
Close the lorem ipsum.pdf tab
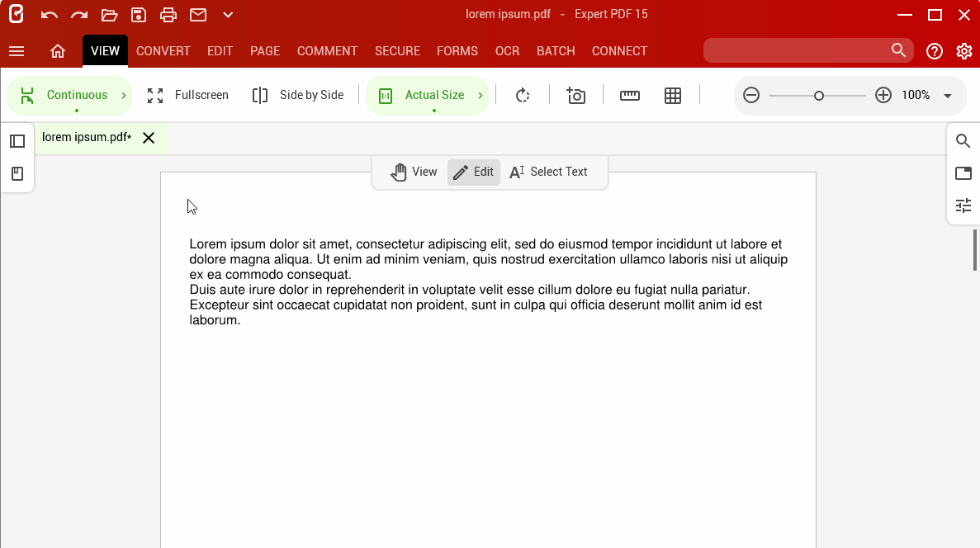(x=149, y=138)
